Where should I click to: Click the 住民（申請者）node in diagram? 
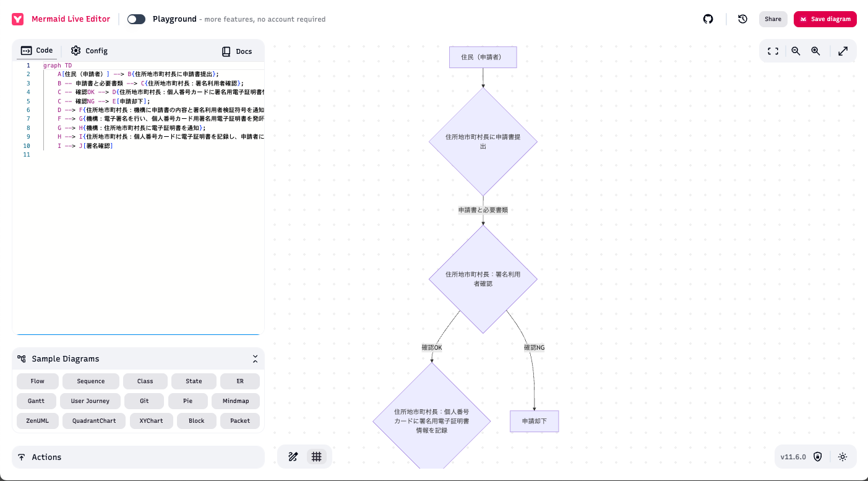(483, 57)
